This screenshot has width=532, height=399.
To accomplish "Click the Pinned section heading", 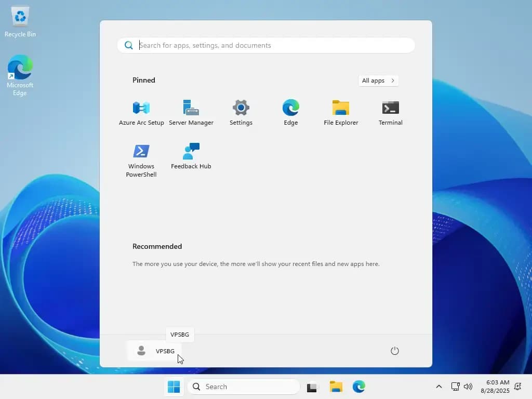I will [x=144, y=80].
